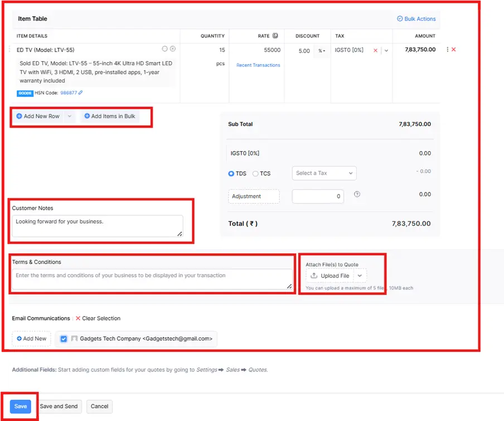
Task: Click the Sub Total amount 7,83,750.00
Action: [x=415, y=124]
